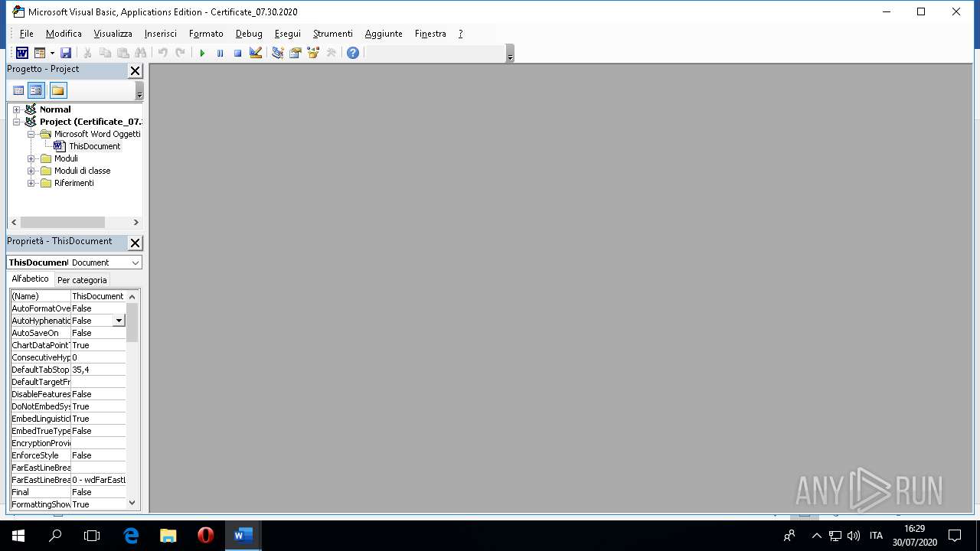Click the Cut scissors icon
Image resolution: width=980 pixels, height=551 pixels.
coord(87,53)
